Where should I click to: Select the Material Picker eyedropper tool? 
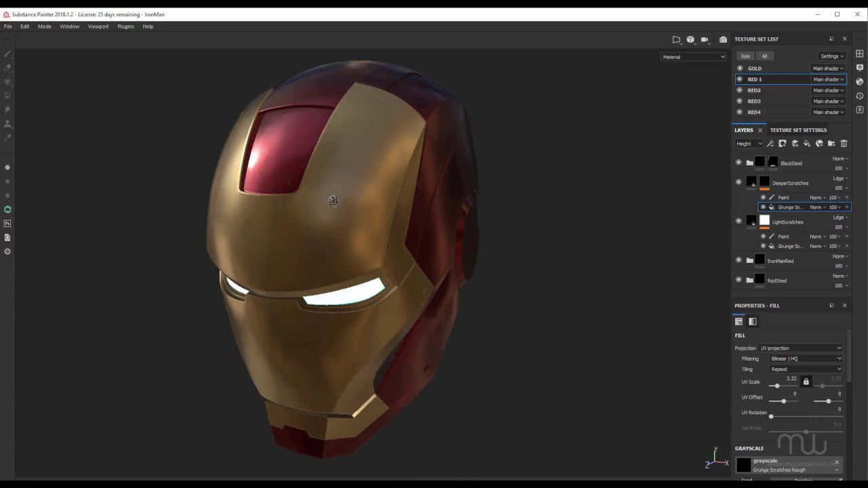click(7, 138)
